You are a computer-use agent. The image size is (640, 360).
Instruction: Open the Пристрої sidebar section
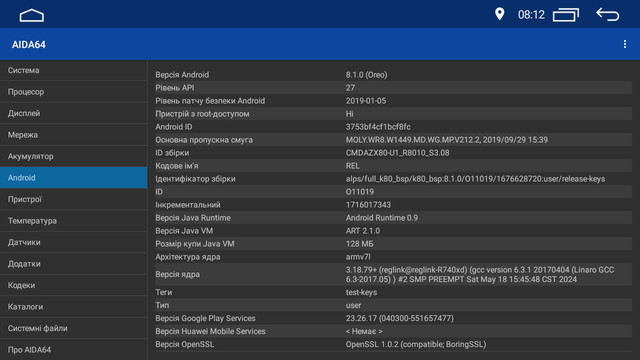pyautogui.click(x=73, y=199)
